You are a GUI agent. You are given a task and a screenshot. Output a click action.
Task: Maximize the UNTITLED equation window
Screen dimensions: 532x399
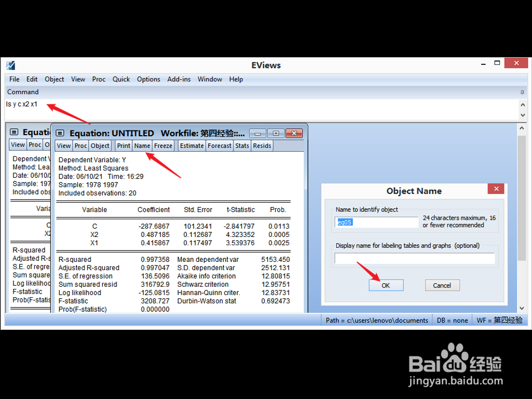coord(276,134)
